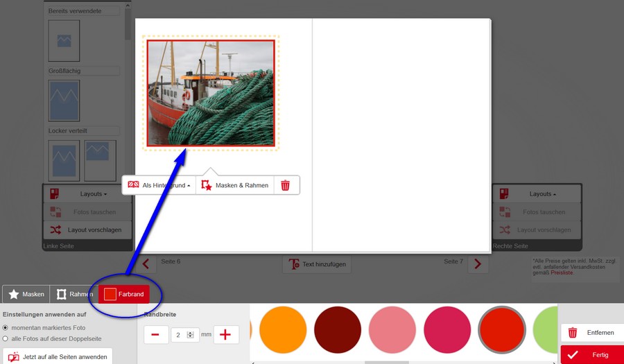
Task: Select the Farbrand tab
Action: (124, 294)
